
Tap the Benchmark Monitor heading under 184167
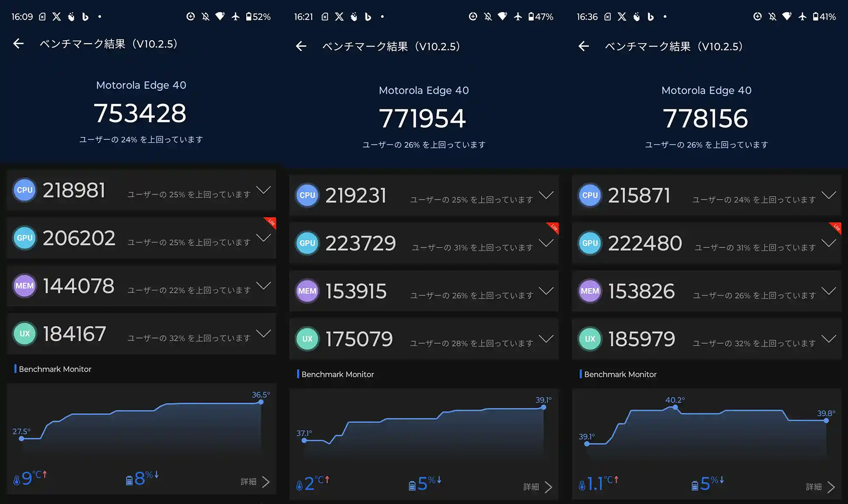55,369
